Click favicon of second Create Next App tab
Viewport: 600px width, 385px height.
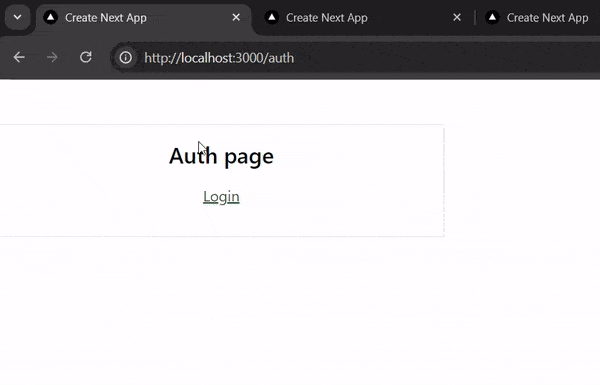[x=272, y=18]
